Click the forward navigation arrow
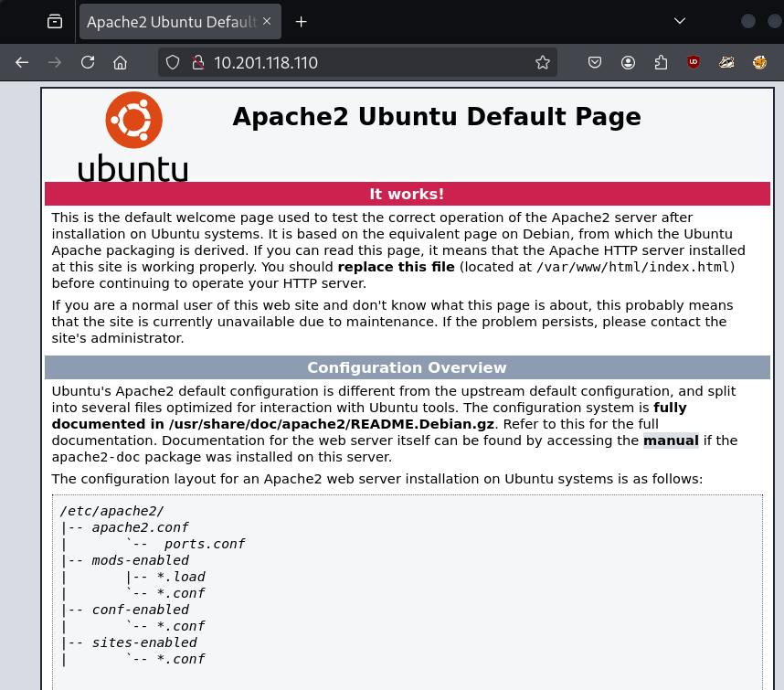 coord(55,62)
